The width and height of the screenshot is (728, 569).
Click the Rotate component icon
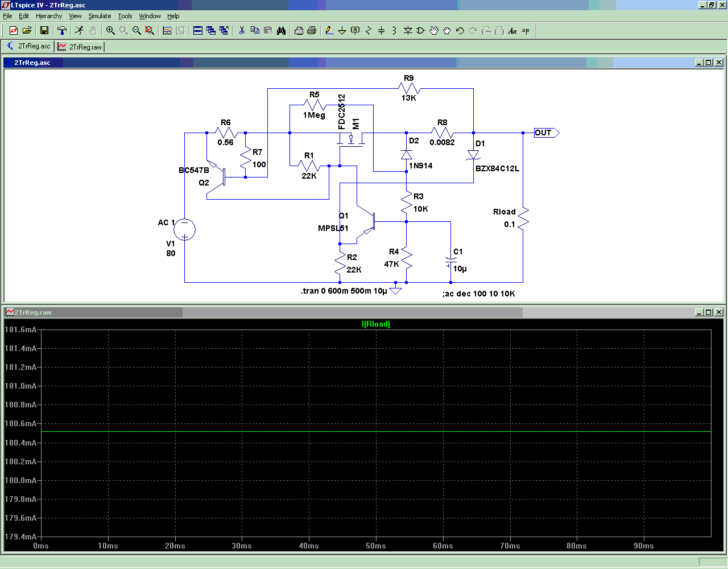click(486, 30)
